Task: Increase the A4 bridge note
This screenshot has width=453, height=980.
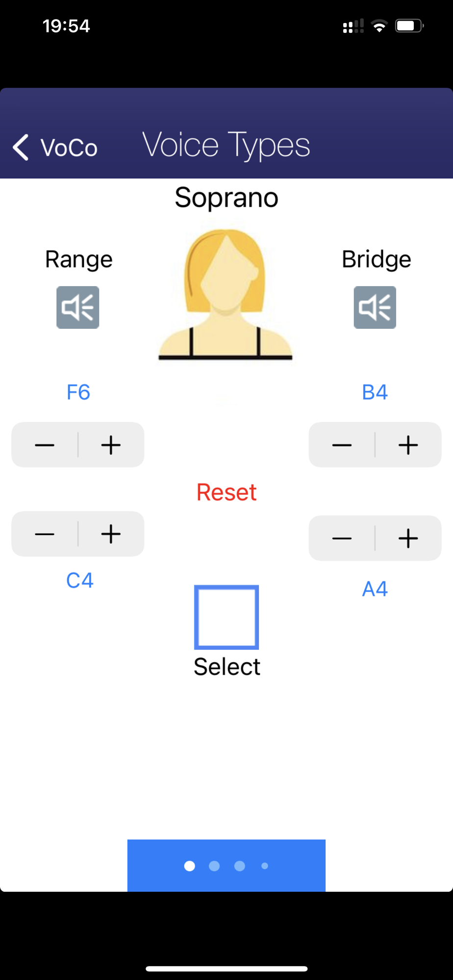Action: pyautogui.click(x=408, y=539)
